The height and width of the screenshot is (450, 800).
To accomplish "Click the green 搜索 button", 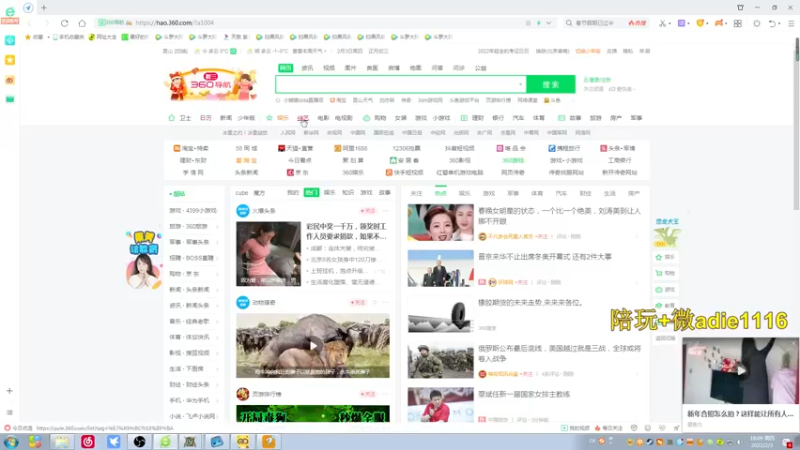I will pyautogui.click(x=551, y=84).
